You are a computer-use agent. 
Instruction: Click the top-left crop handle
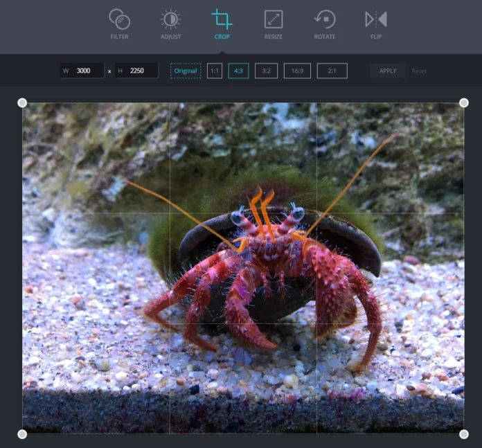point(22,102)
